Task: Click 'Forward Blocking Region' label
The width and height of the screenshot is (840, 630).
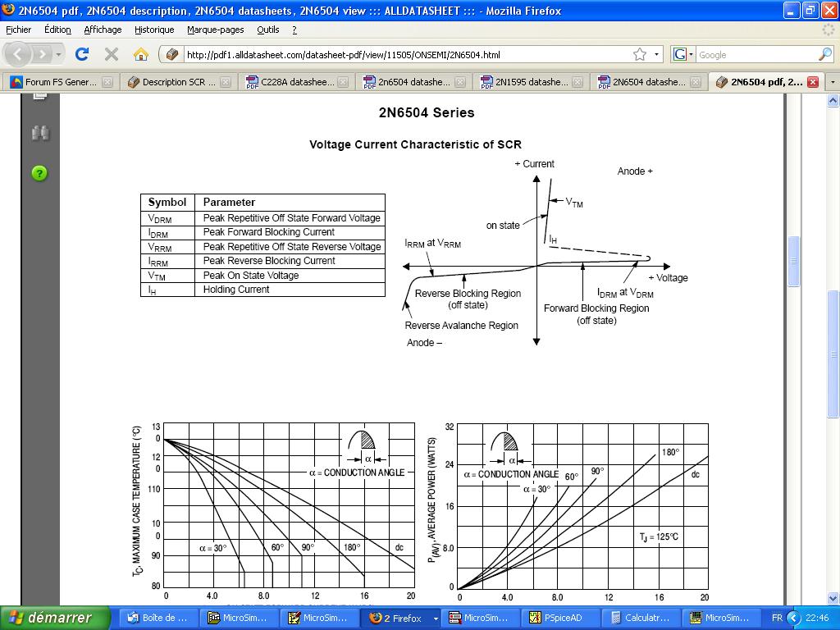Action: (x=596, y=308)
